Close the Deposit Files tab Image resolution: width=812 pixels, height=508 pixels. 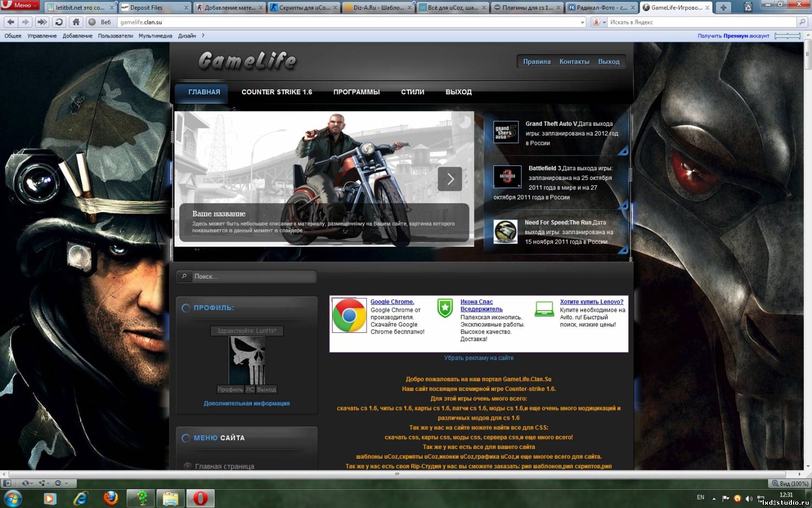[186, 8]
